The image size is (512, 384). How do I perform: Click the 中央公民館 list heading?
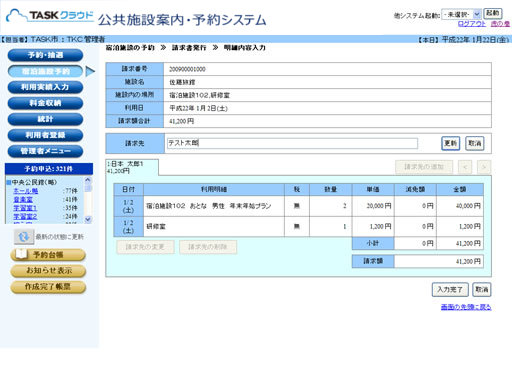[34, 182]
